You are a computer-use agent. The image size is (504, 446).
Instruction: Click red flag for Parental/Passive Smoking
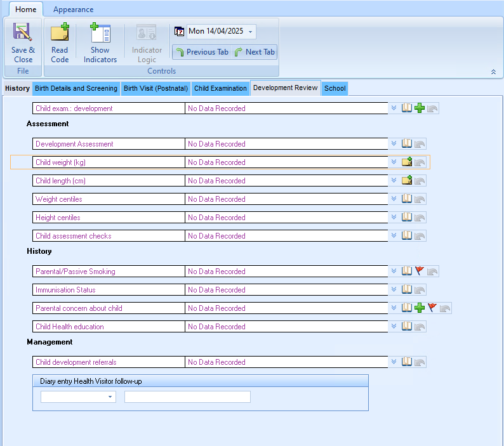(420, 271)
